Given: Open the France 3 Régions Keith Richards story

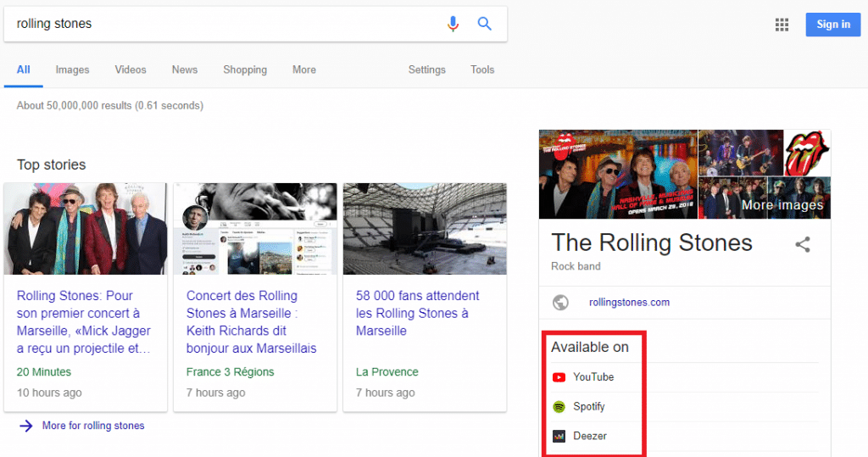Looking at the screenshot, I should pos(251,322).
